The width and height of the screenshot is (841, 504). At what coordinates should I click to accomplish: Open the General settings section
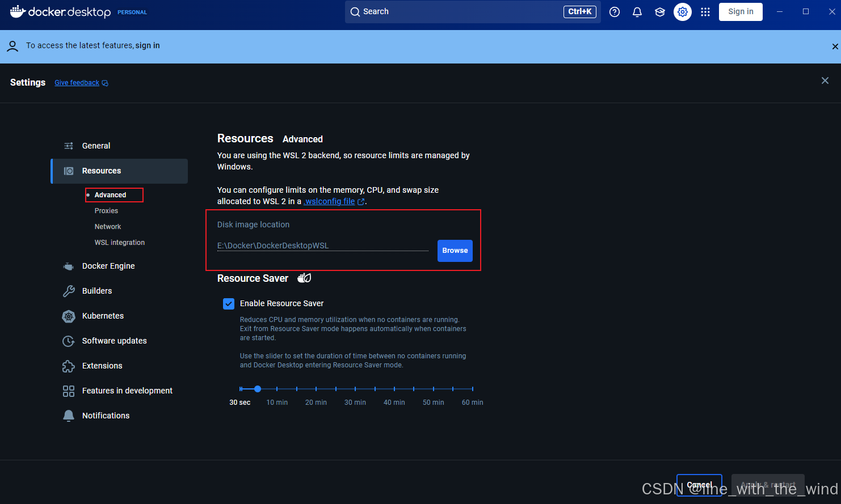pos(119,146)
